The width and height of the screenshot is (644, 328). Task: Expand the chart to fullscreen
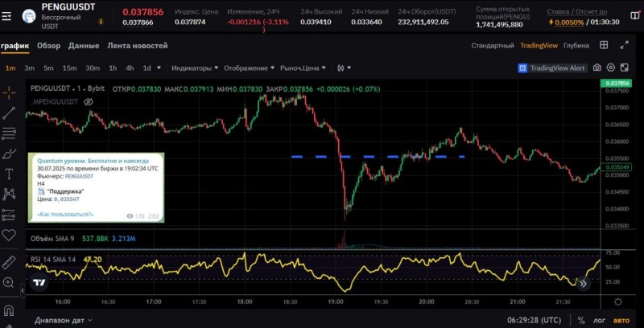pos(625,45)
